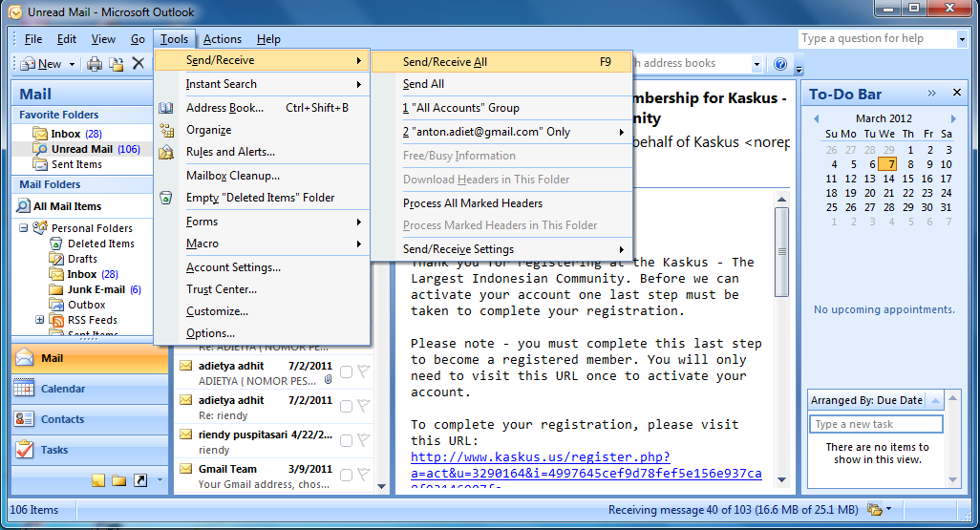Click the Move to Folder toolbar icon
This screenshot has height=530, width=980.
click(x=117, y=64)
